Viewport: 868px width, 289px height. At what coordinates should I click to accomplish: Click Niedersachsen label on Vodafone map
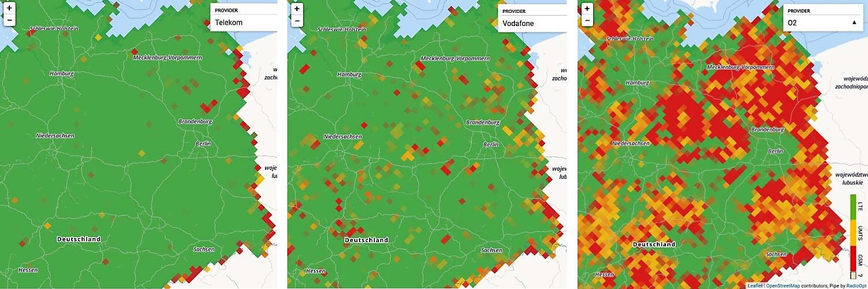tap(343, 137)
